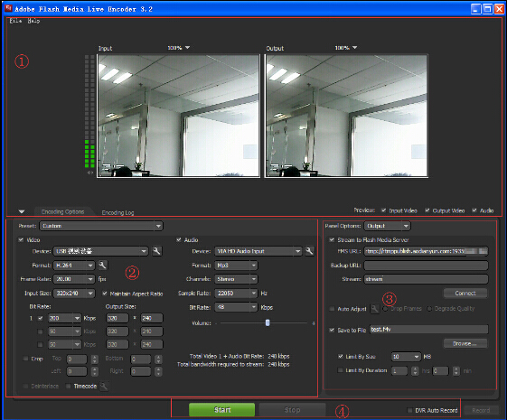Toggle Output Video preview checkbox

(427, 210)
